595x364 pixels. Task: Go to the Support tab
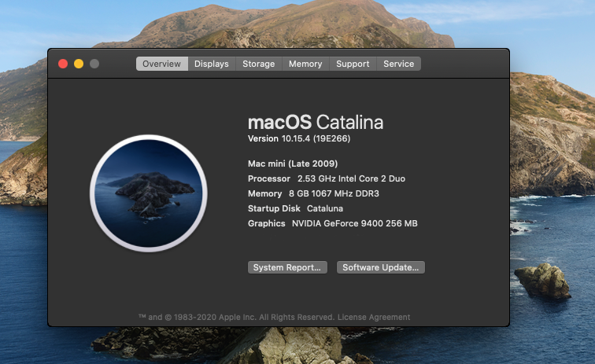point(353,64)
